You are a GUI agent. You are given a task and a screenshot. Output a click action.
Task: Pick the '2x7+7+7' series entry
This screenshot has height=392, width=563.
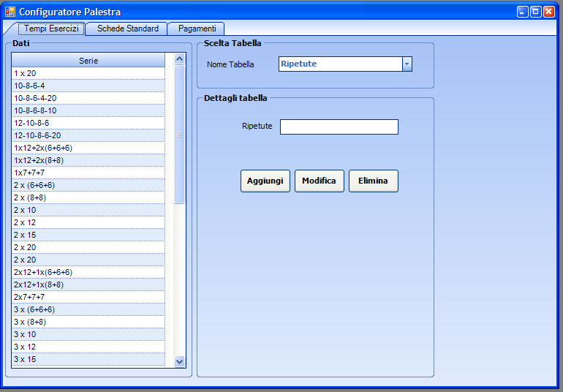88,298
